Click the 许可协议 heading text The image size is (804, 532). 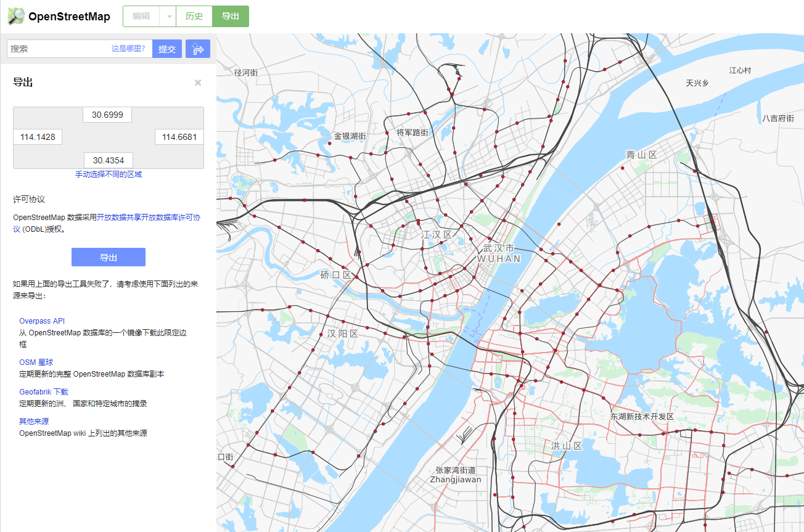[29, 200]
